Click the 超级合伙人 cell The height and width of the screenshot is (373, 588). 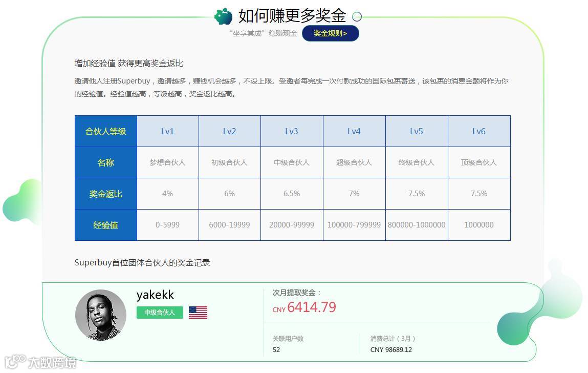(x=354, y=162)
